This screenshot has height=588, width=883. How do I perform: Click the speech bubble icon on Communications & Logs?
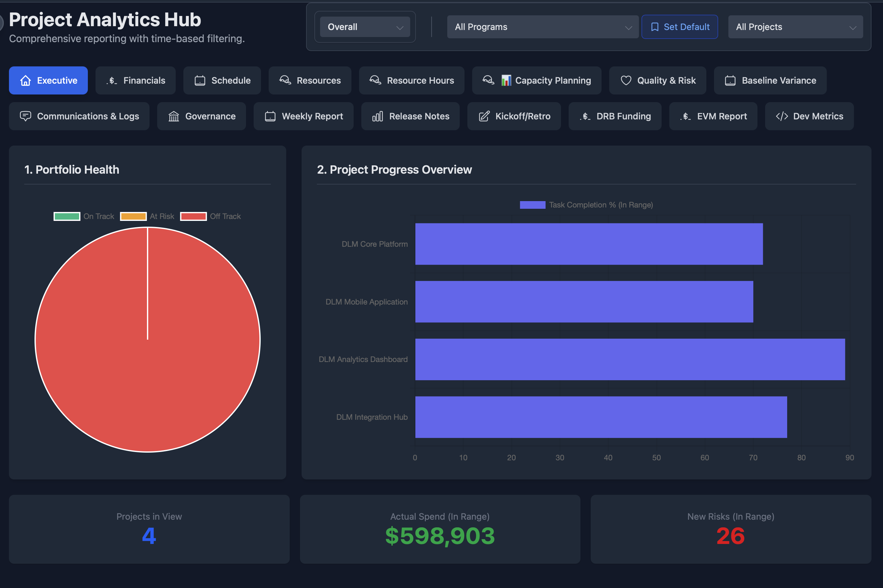coord(25,116)
